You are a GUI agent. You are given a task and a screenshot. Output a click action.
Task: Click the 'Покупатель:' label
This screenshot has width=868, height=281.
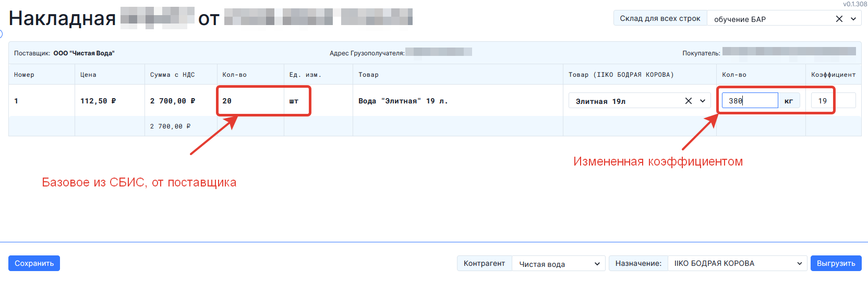click(701, 53)
